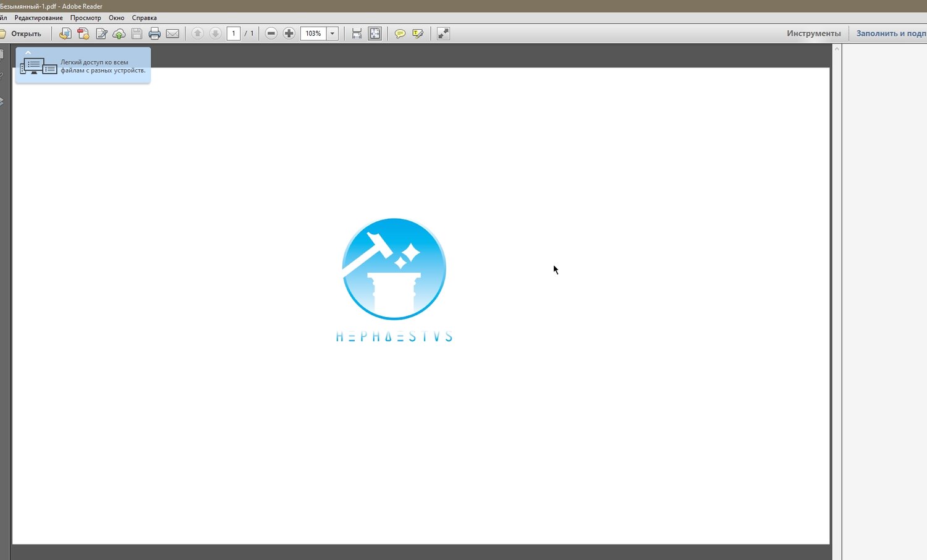927x560 pixels.
Task: Open the Заполнить и подписать panel
Action: pos(891,33)
